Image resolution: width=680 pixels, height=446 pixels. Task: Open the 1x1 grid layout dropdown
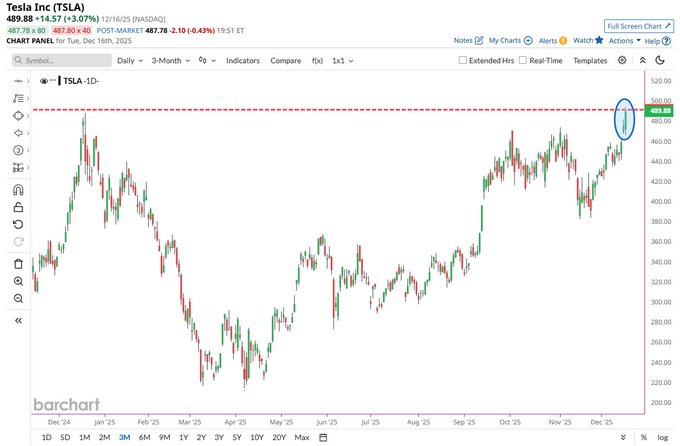343,61
